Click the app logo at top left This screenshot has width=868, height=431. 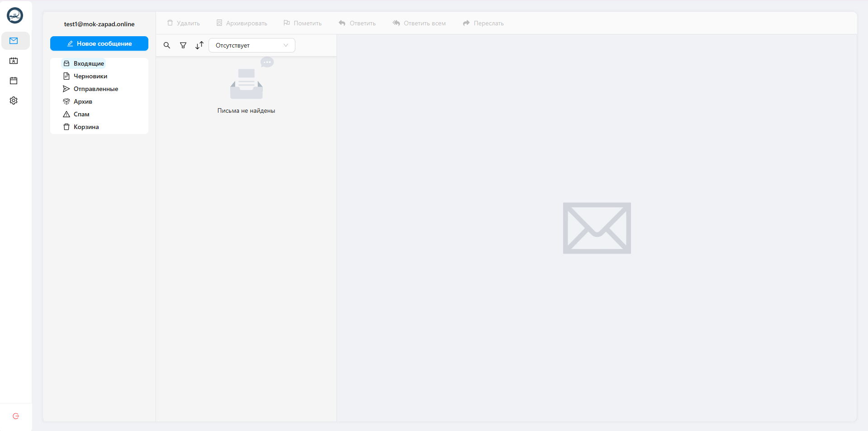15,15
